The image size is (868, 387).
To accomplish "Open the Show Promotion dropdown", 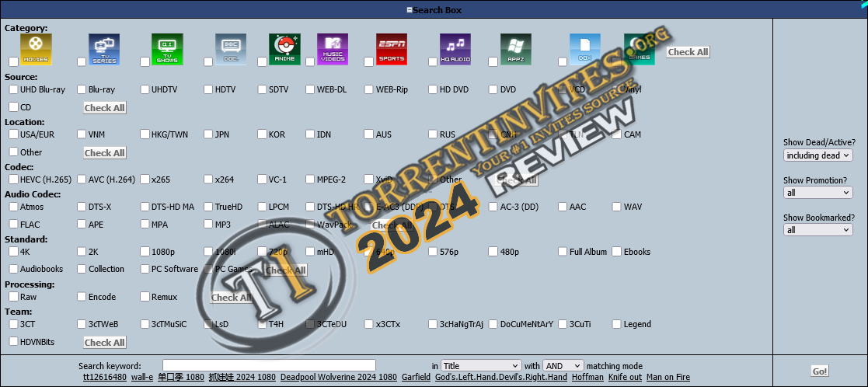I will point(817,193).
